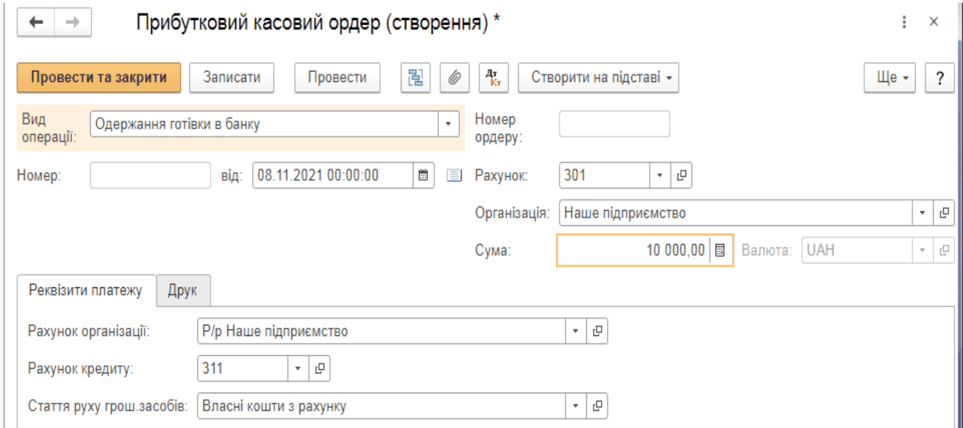Open the Рахунок 301 account card
The width and height of the screenshot is (963, 428).
680,176
